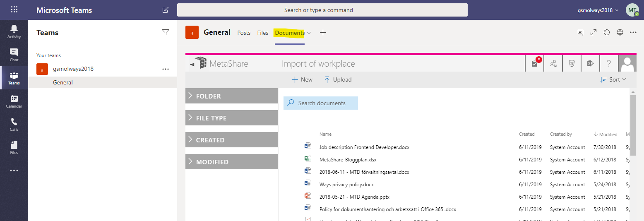Click the new chat compose icon
The height and width of the screenshot is (221, 644).
click(x=166, y=10)
